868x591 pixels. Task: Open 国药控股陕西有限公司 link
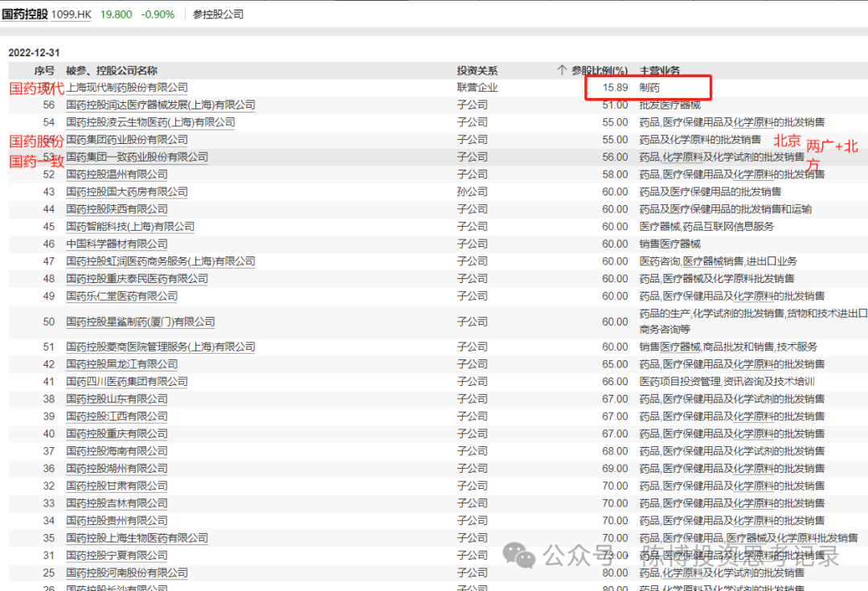[117, 209]
